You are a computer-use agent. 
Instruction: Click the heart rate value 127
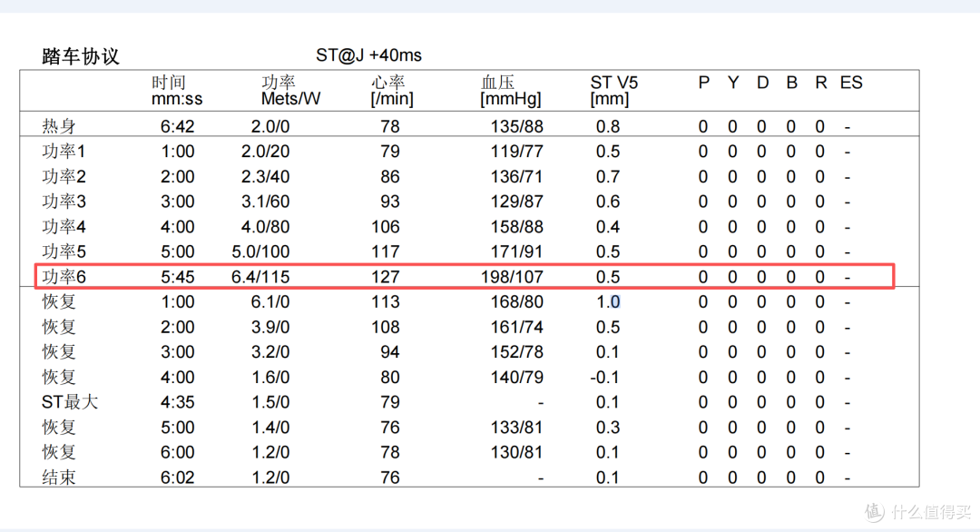(x=386, y=277)
